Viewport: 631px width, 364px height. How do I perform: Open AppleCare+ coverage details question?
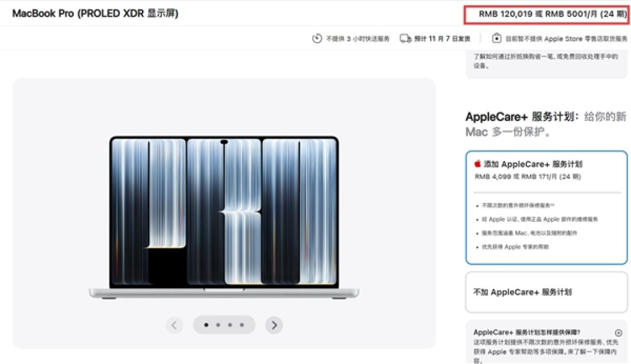[x=527, y=332]
